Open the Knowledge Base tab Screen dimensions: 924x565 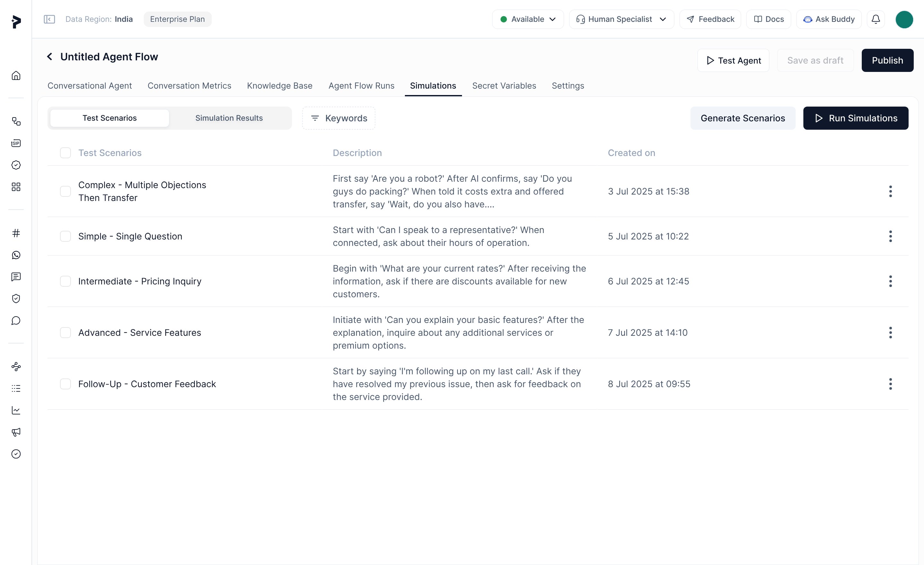coord(279,86)
